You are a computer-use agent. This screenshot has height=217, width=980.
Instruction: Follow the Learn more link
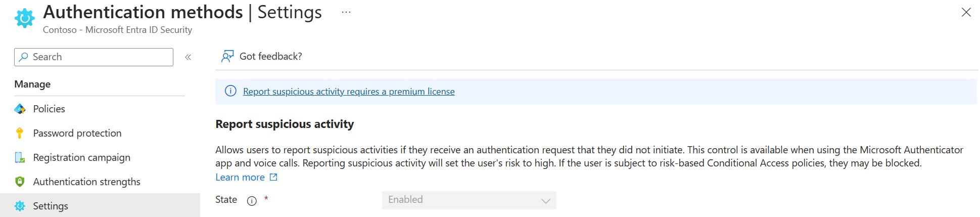pos(240,177)
